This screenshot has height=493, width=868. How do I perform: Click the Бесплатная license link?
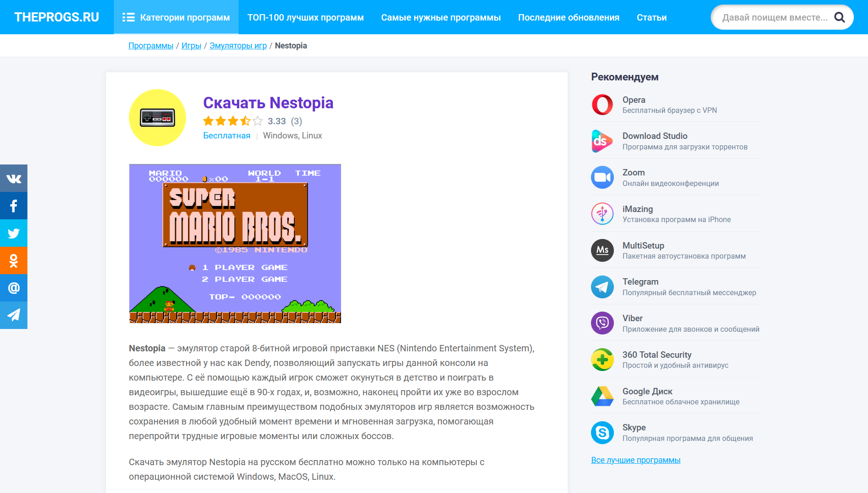227,136
